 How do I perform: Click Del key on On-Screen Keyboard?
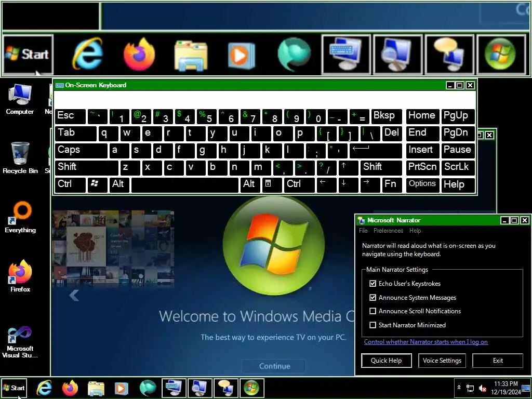(392, 134)
